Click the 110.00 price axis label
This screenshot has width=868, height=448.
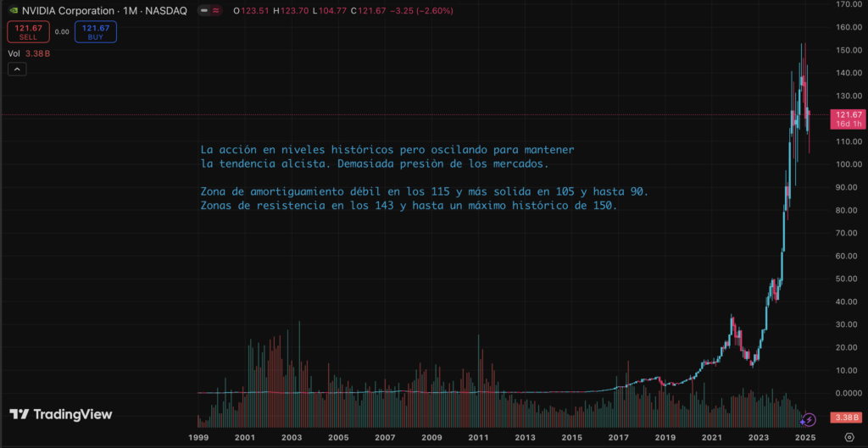pyautogui.click(x=848, y=141)
